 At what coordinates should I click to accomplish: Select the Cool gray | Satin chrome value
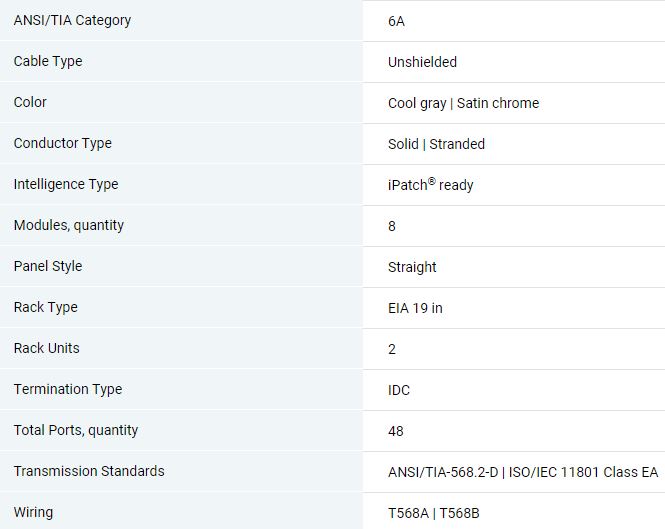(x=464, y=103)
